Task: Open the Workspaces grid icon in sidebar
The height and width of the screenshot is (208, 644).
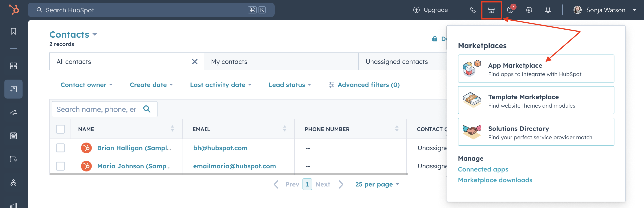Action: [13, 66]
